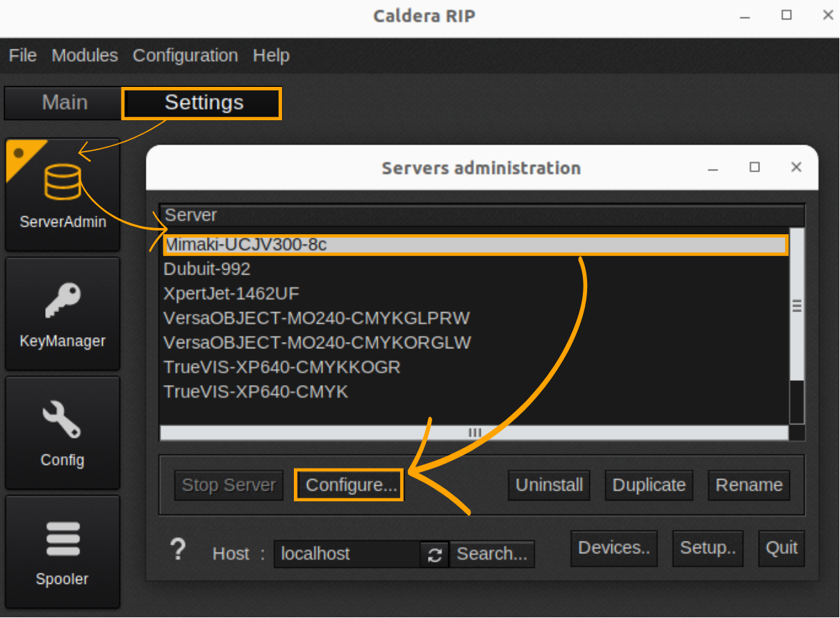Launch the KeyManager key icon

[63, 302]
